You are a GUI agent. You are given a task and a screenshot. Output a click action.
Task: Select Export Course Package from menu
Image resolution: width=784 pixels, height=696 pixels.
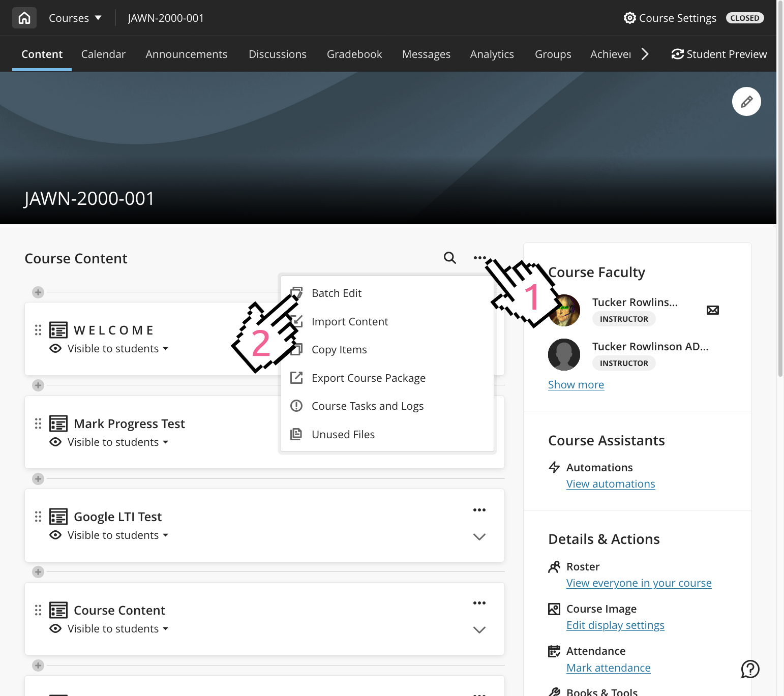pyautogui.click(x=368, y=378)
